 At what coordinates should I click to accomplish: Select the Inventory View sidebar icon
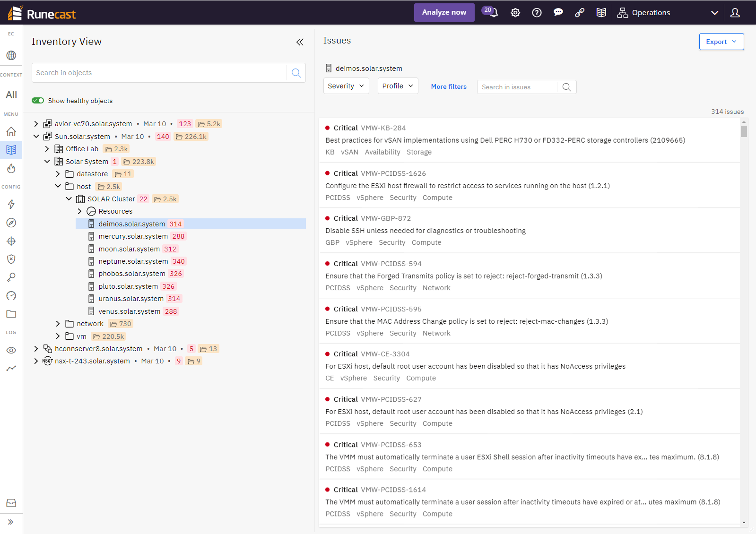[x=11, y=150]
